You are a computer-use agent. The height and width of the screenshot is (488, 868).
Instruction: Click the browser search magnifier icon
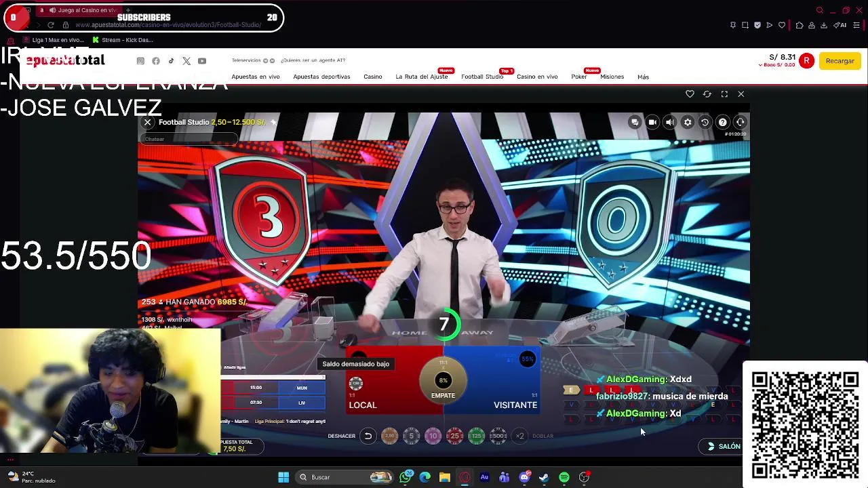coord(820,10)
